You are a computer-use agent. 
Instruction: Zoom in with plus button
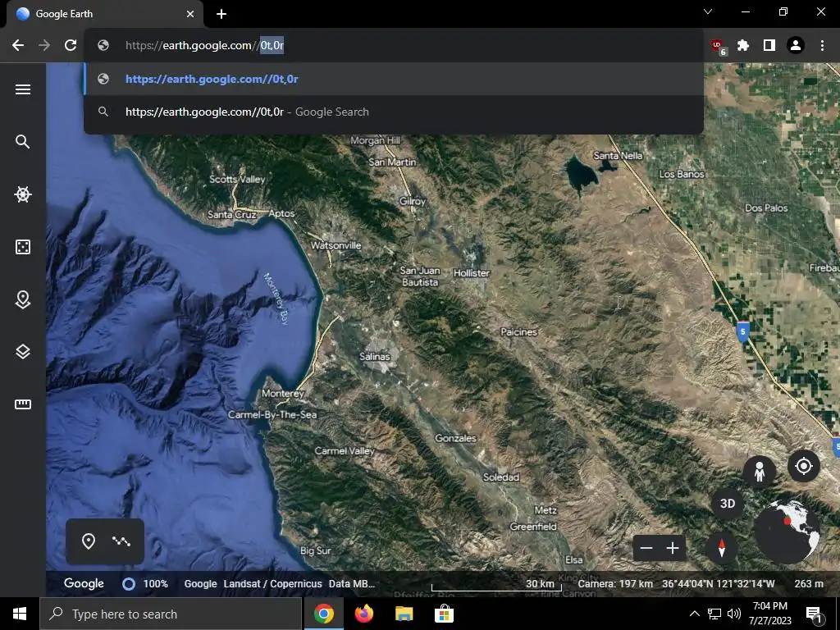[x=673, y=548]
